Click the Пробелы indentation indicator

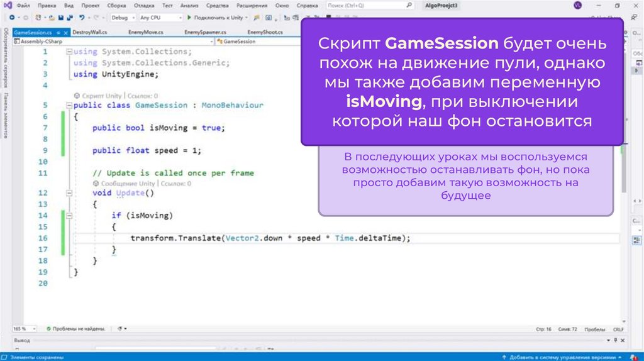tap(595, 330)
